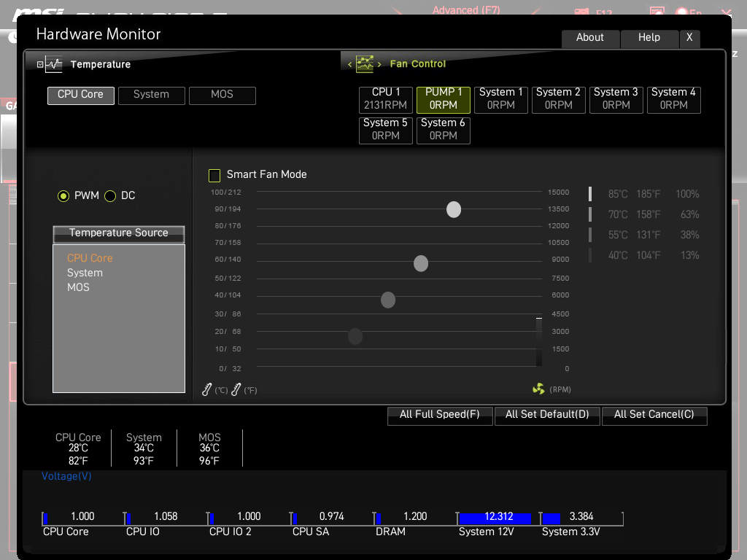Select the PWM radio button
747x560 pixels.
pyautogui.click(x=63, y=196)
